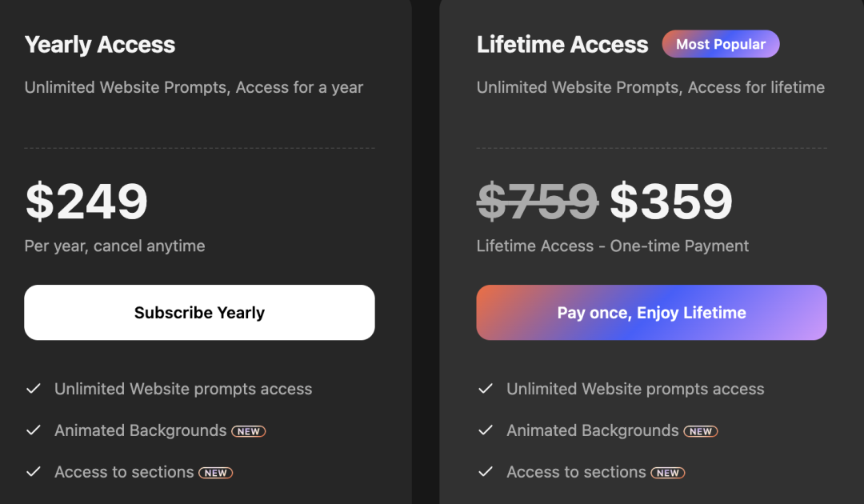Click the Subscribe Yearly button

click(x=199, y=312)
